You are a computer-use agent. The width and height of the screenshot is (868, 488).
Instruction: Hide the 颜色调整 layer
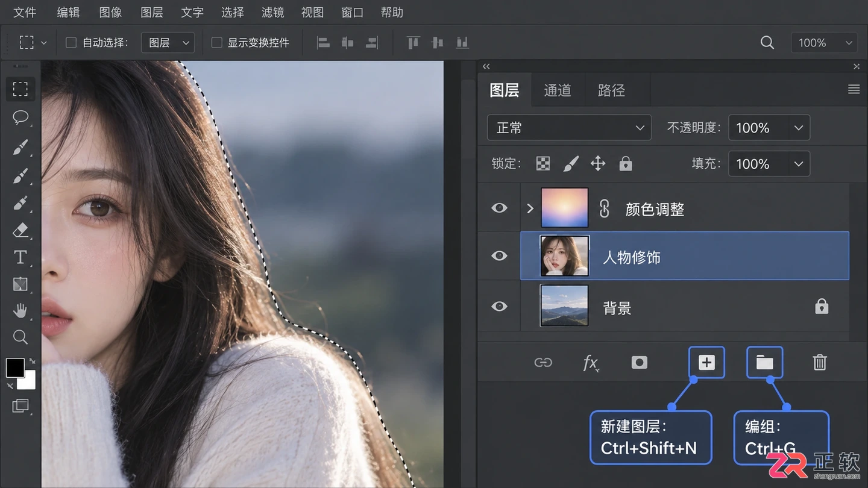[x=499, y=208]
